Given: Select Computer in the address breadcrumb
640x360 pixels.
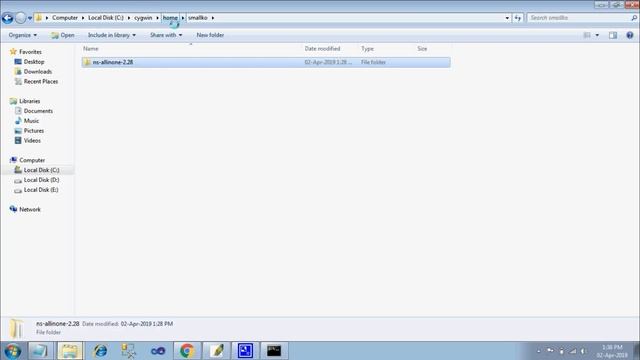Looking at the screenshot, I should pyautogui.click(x=64, y=18).
